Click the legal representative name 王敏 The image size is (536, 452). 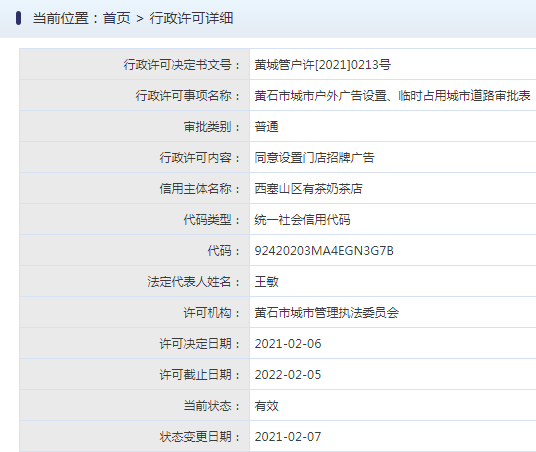(x=266, y=282)
